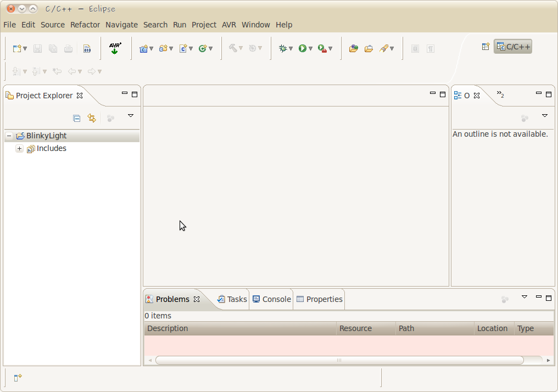
Task: Click the Open Type folder icon
Action: click(x=369, y=48)
